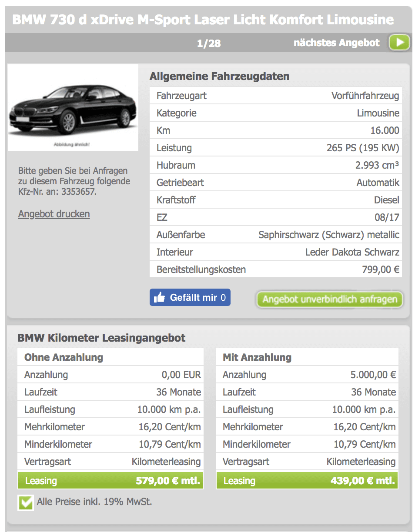
Task: Click the nächstes Angebot label
Action: pyautogui.click(x=337, y=43)
